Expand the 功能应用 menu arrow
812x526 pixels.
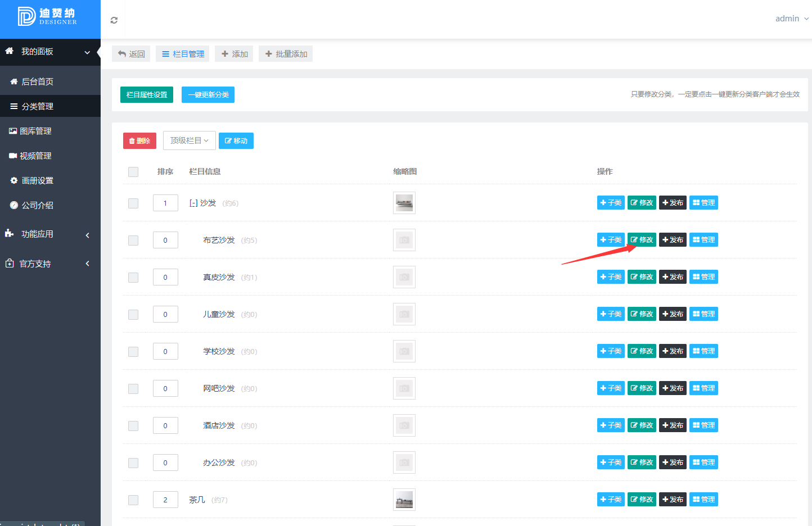87,235
